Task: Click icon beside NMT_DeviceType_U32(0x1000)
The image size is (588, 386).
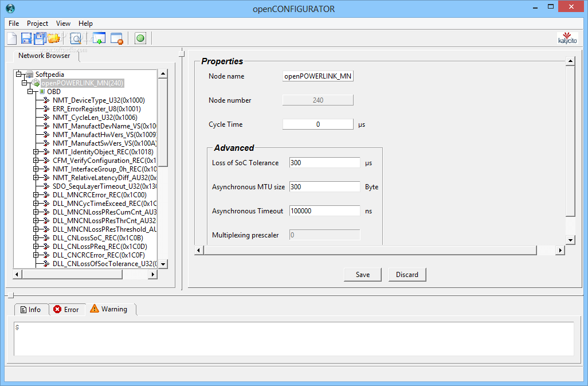Action: point(46,100)
